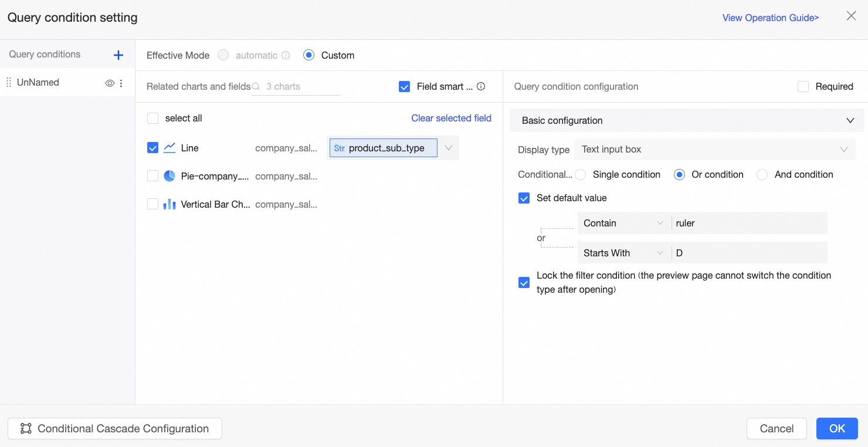
Task: Click the product_sub_type field selector
Action: [384, 148]
